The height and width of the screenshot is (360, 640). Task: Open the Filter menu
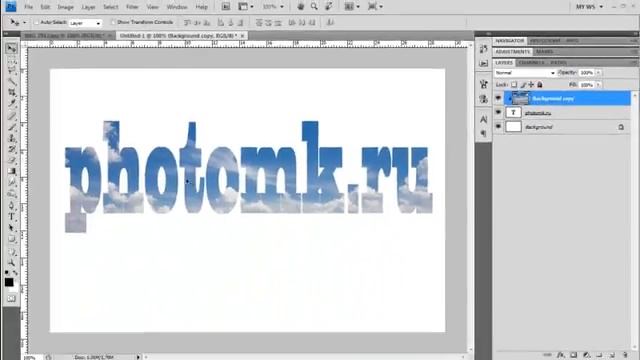click(x=132, y=7)
